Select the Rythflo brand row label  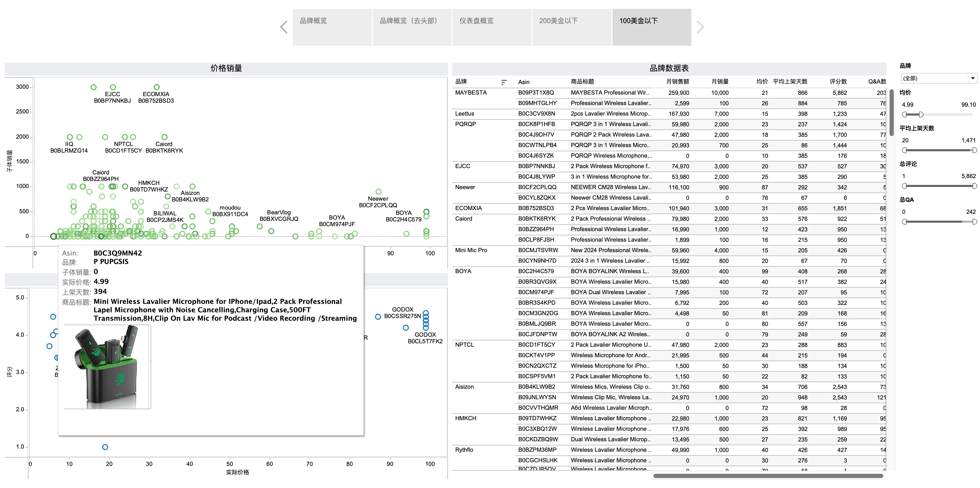464,450
